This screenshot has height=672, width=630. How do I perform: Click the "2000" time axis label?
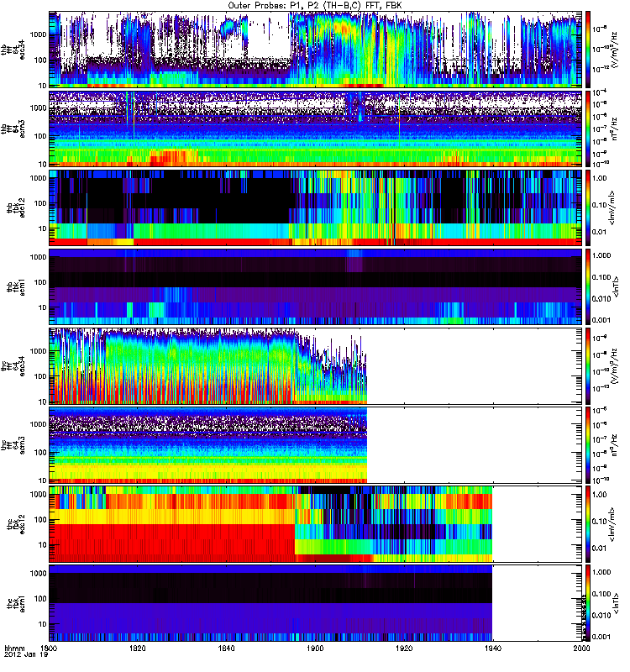(x=581, y=648)
